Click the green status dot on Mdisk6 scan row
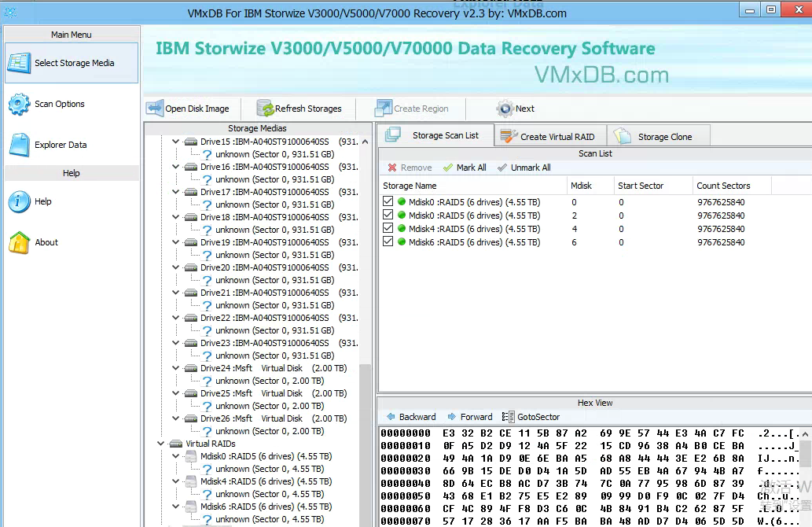812x527 pixels. coord(402,242)
